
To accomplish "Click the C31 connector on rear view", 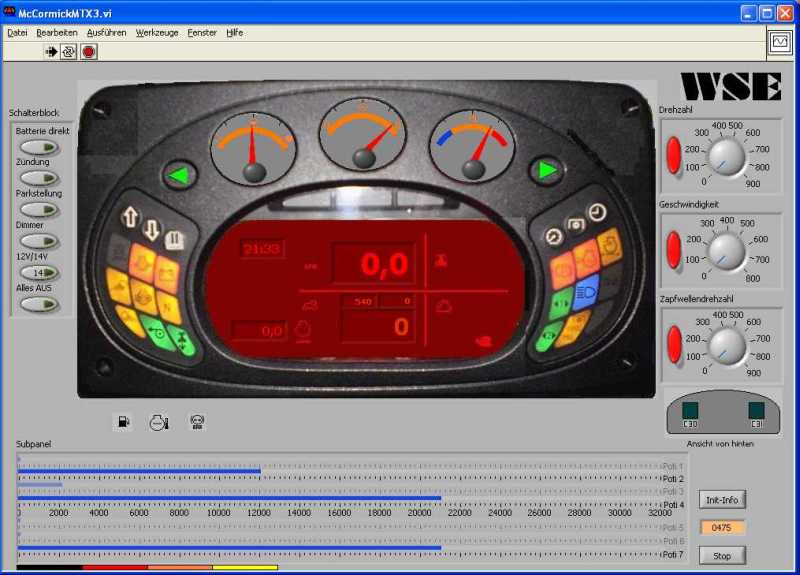I will click(756, 410).
